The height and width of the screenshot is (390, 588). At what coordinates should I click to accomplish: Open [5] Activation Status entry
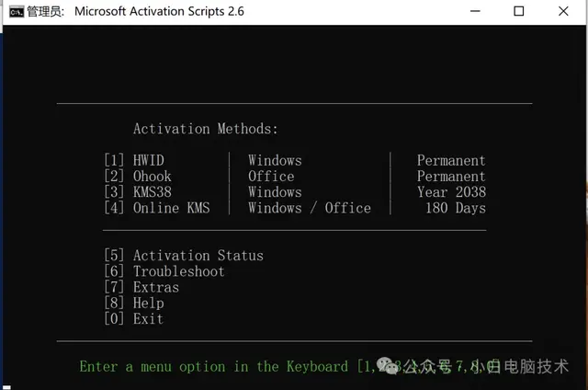pyautogui.click(x=184, y=256)
